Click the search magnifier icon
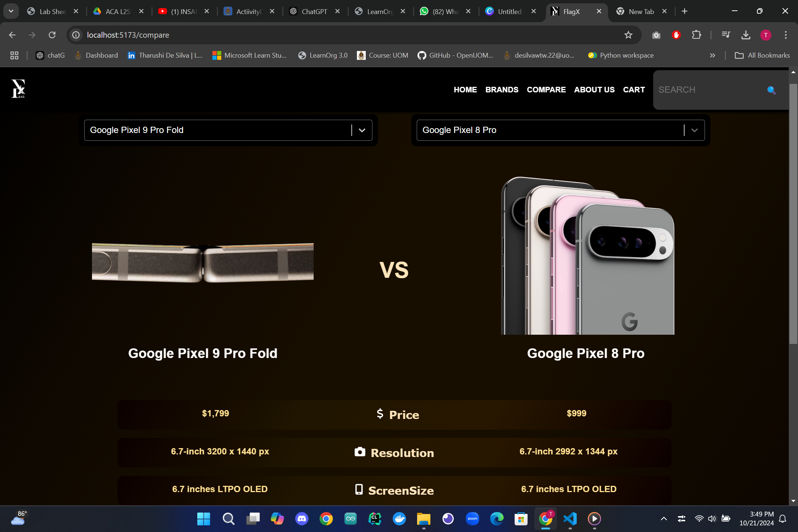Image resolution: width=798 pixels, height=532 pixels. click(771, 90)
